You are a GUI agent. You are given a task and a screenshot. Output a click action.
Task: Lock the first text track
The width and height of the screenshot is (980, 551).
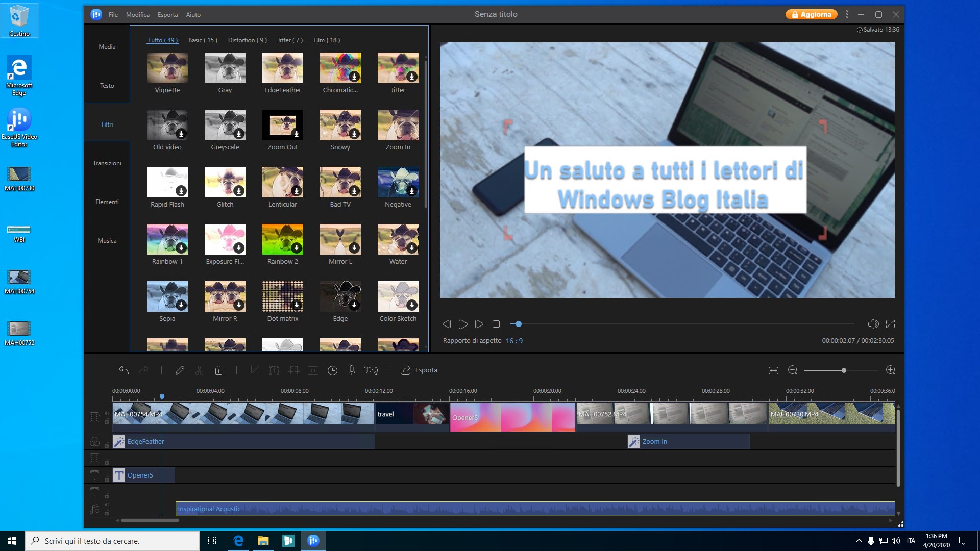[107, 479]
